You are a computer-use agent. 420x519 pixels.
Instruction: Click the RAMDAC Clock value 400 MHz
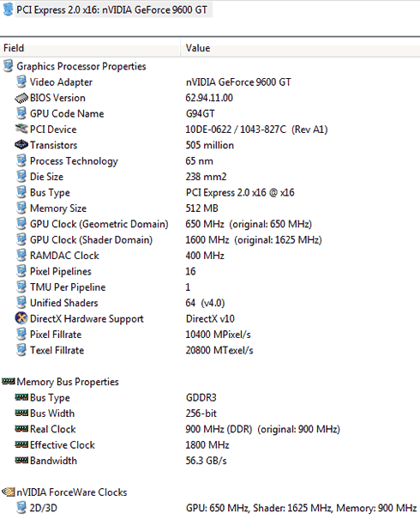(205, 256)
